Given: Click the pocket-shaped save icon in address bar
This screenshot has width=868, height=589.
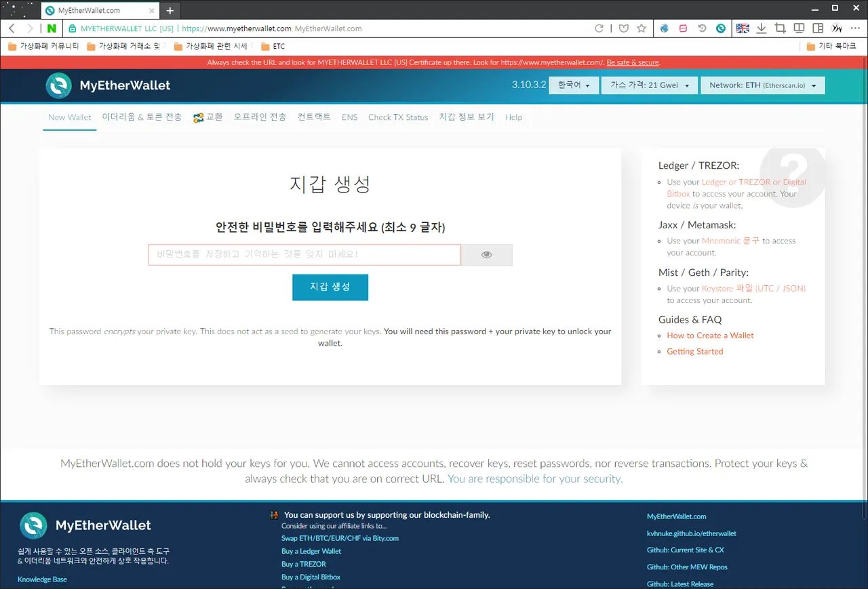Looking at the screenshot, I should tap(623, 28).
